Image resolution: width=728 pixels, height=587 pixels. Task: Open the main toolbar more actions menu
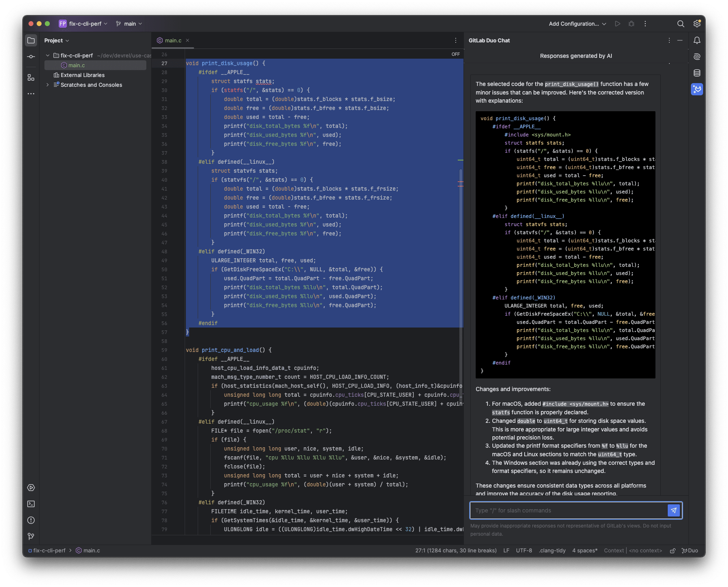(645, 24)
